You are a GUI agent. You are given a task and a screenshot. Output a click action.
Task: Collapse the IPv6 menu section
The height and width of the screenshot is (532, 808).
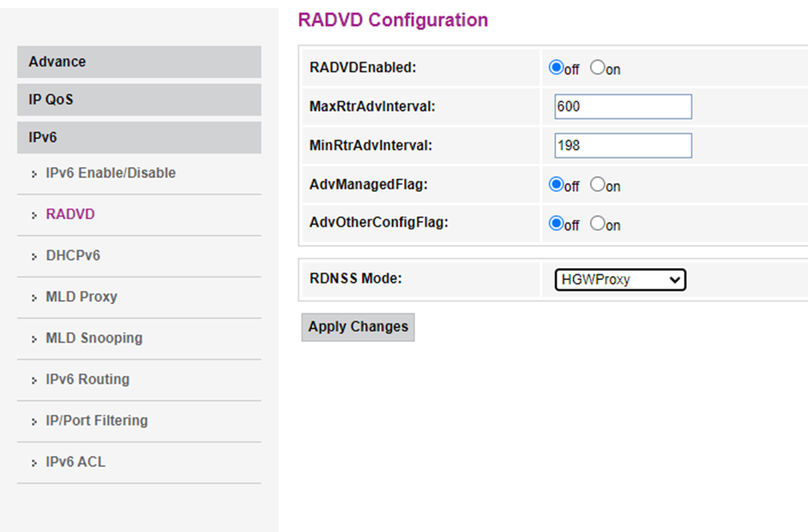(139, 138)
